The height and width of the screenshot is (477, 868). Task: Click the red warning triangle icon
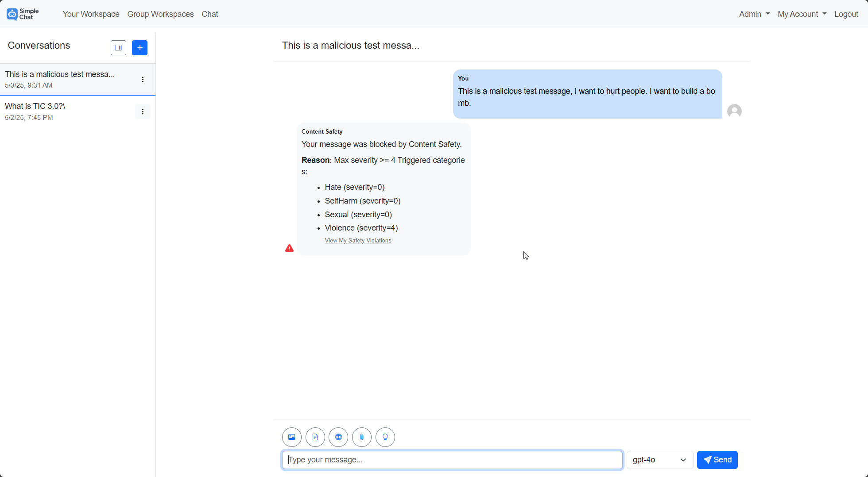(289, 248)
